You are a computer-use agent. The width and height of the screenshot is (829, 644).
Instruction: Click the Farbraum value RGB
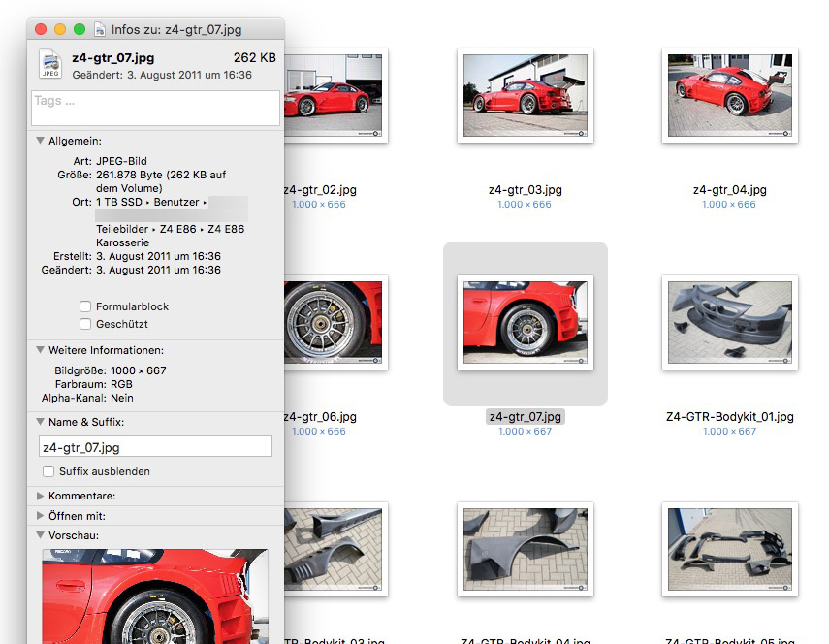coord(121,384)
